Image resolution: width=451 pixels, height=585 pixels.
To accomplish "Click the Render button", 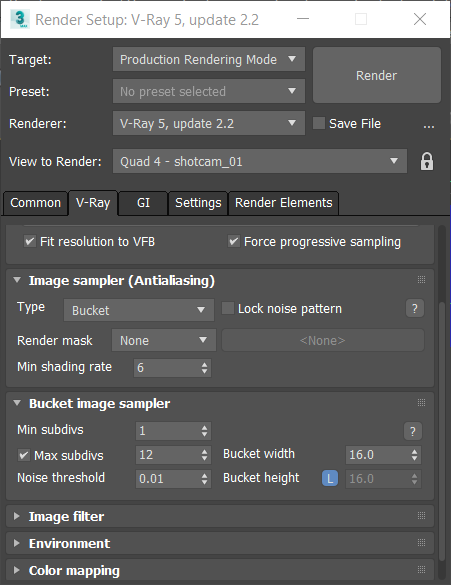I will coord(377,75).
